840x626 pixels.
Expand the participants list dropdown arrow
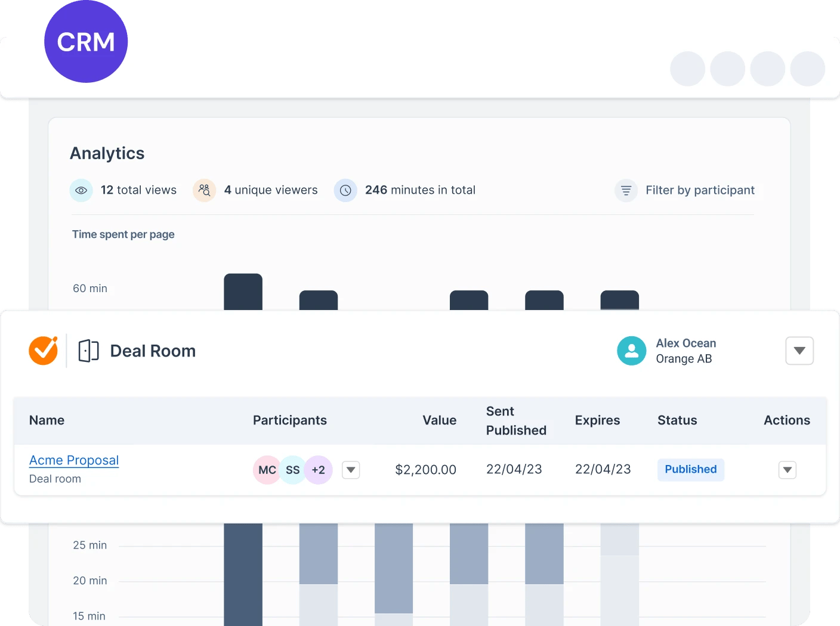351,470
